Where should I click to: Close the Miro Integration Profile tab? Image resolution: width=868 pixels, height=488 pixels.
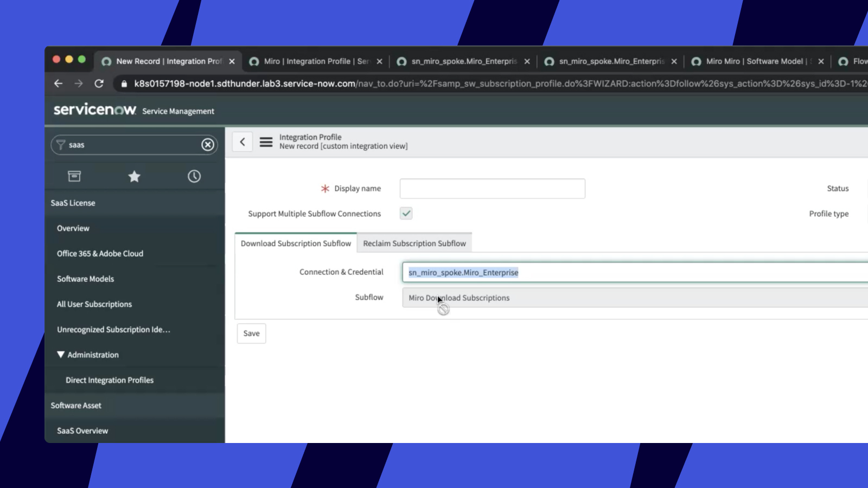click(379, 61)
